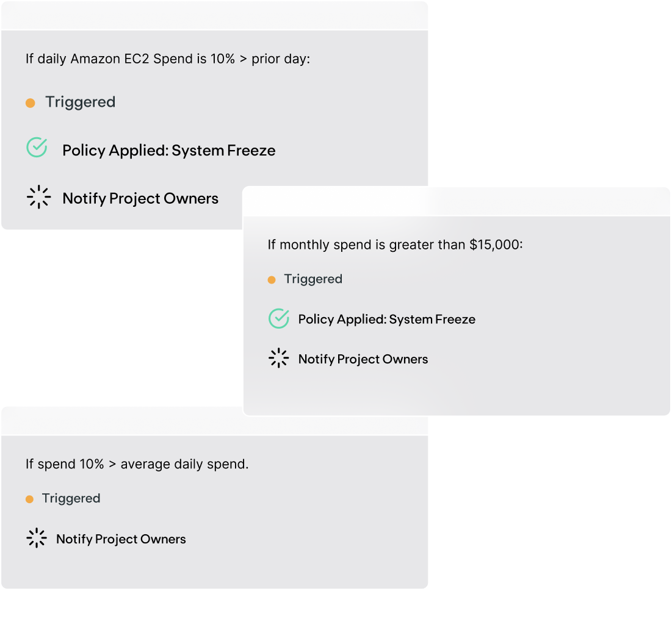The image size is (672, 630).
Task: Click the spinner icon in the monthly spend card
Action: pyautogui.click(x=278, y=358)
